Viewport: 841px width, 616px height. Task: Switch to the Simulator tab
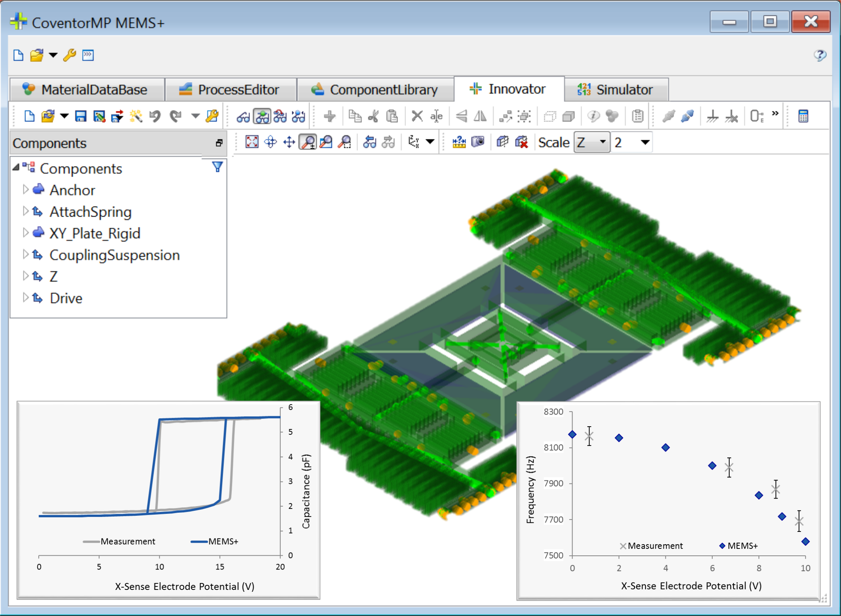[616, 89]
